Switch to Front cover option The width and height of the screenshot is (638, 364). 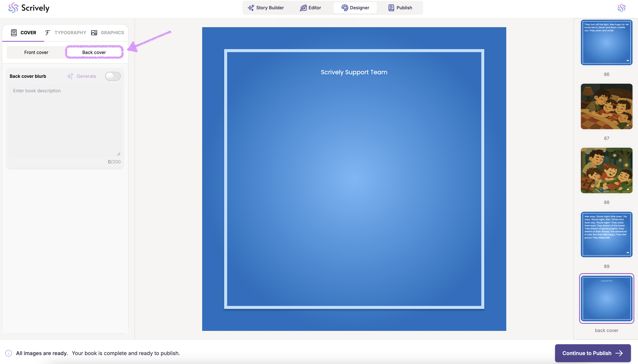click(x=36, y=52)
